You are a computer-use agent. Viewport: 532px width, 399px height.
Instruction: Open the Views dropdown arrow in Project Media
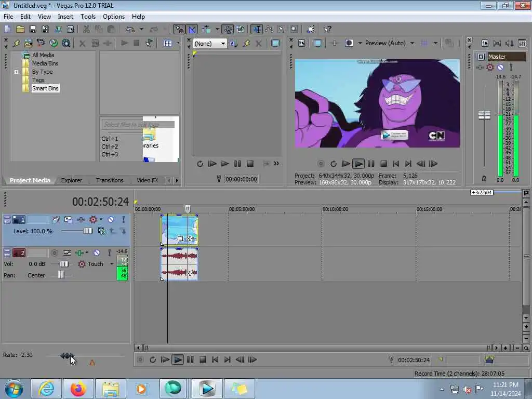click(178, 43)
